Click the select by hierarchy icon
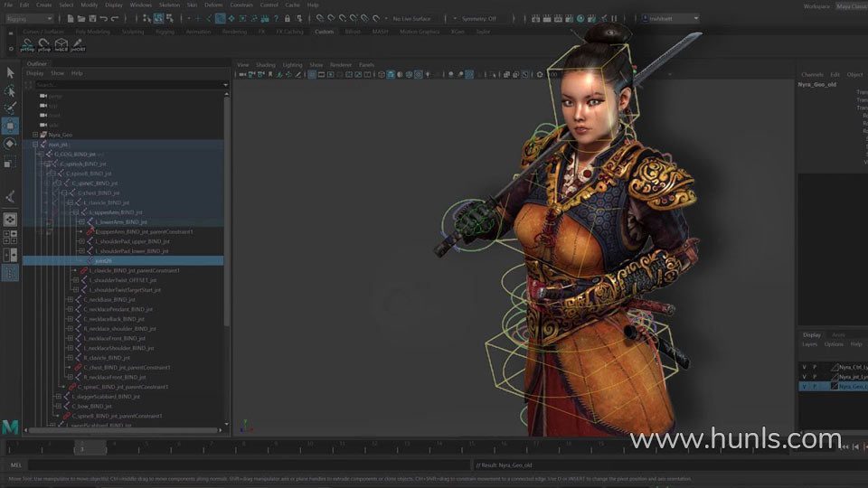The width and height of the screenshot is (868, 488). tap(146, 19)
